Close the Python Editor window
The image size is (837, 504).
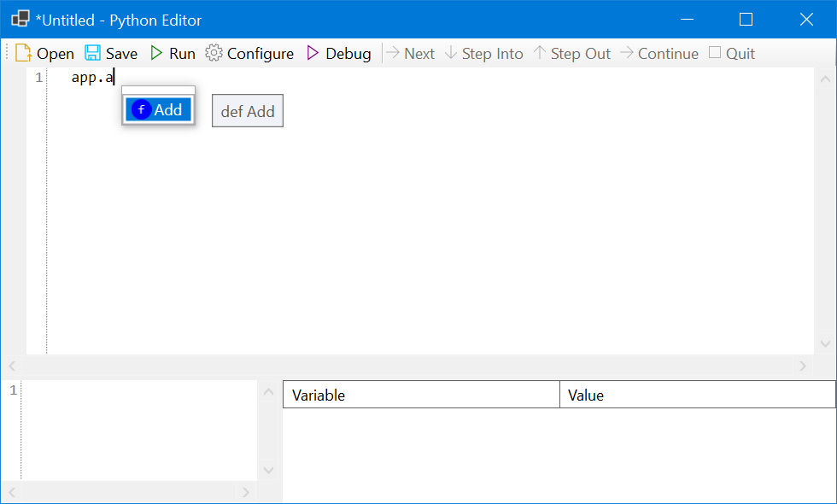[x=806, y=19]
